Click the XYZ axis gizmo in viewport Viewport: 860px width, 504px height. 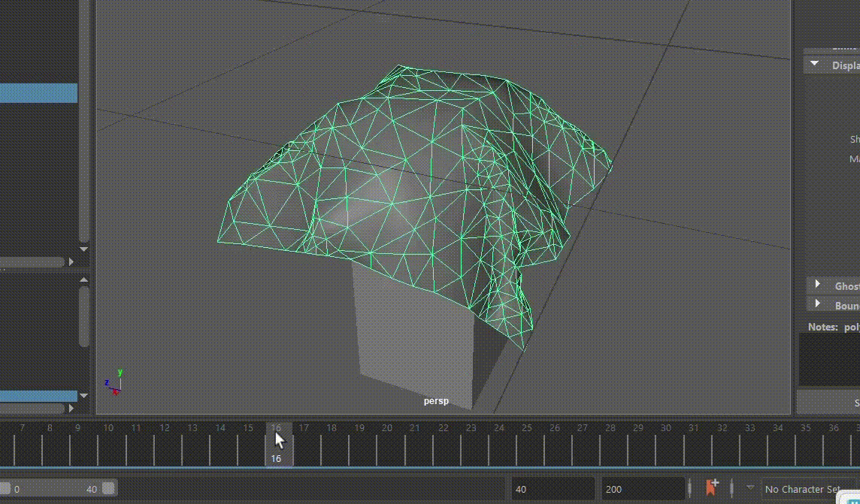click(114, 382)
